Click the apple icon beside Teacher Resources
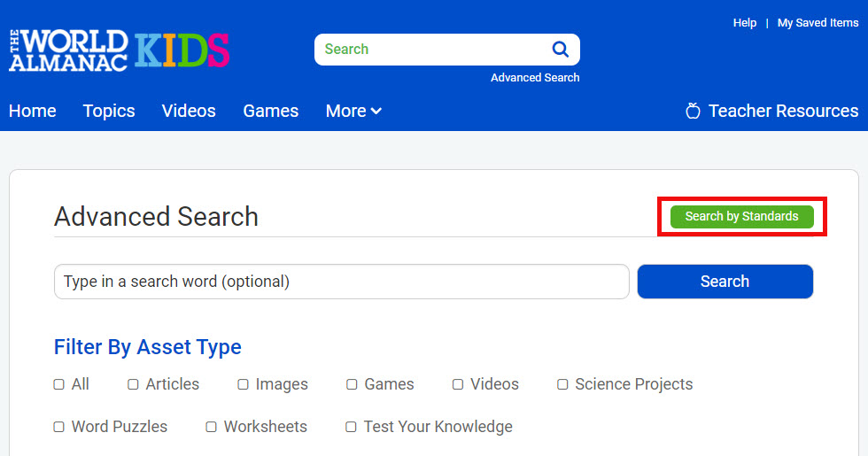This screenshot has width=868, height=456. tap(694, 111)
